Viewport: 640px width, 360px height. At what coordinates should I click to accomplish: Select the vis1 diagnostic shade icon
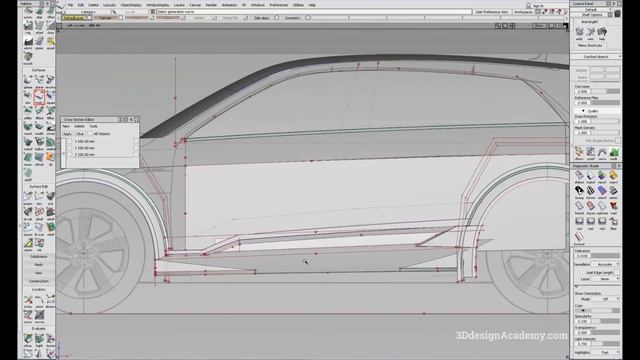tap(579, 221)
